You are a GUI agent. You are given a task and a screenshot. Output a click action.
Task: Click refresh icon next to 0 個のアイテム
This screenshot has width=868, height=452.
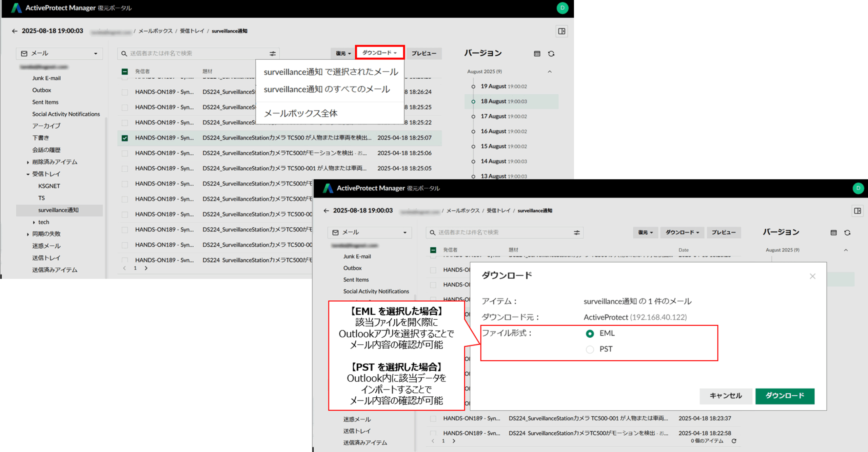pyautogui.click(x=734, y=441)
